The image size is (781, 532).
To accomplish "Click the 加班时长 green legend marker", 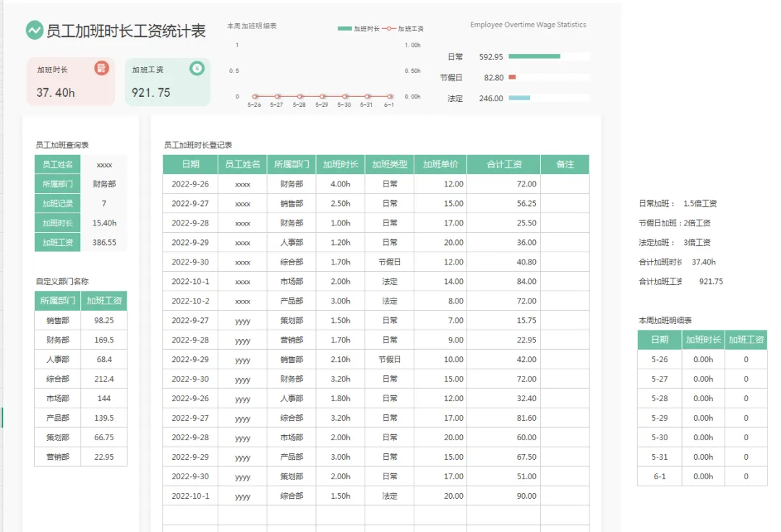I will tap(345, 28).
